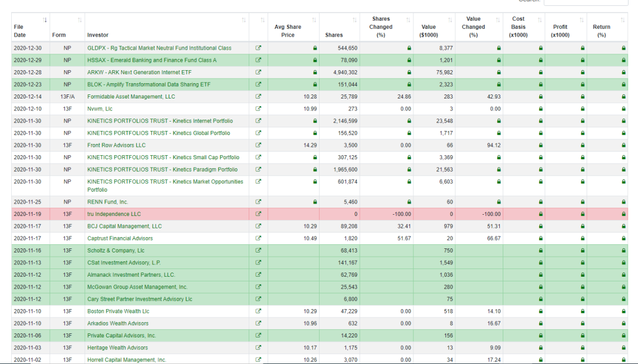This screenshot has height=364, width=638.
Task: Open external link icon for Nvwm, Llc
Action: coord(258,109)
